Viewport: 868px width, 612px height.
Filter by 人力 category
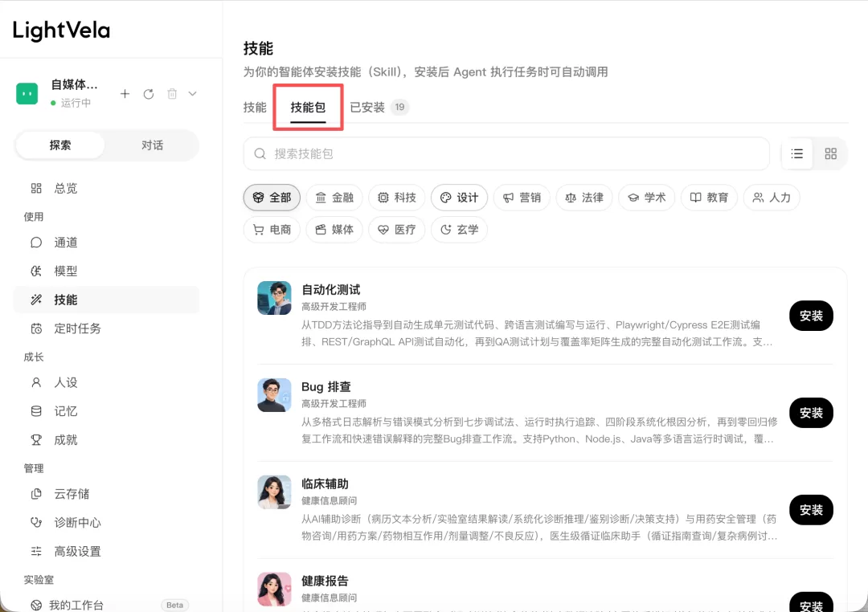pos(772,198)
